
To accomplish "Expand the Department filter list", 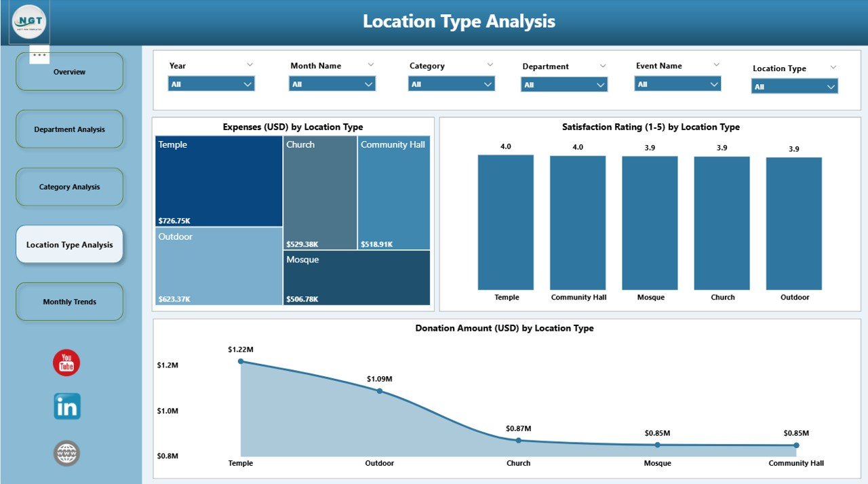I will point(599,84).
